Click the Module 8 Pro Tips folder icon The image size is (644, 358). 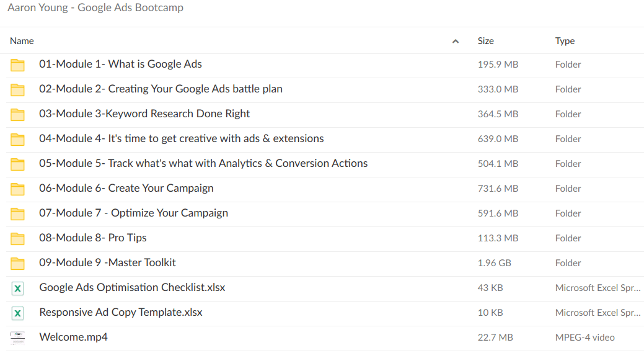17,238
